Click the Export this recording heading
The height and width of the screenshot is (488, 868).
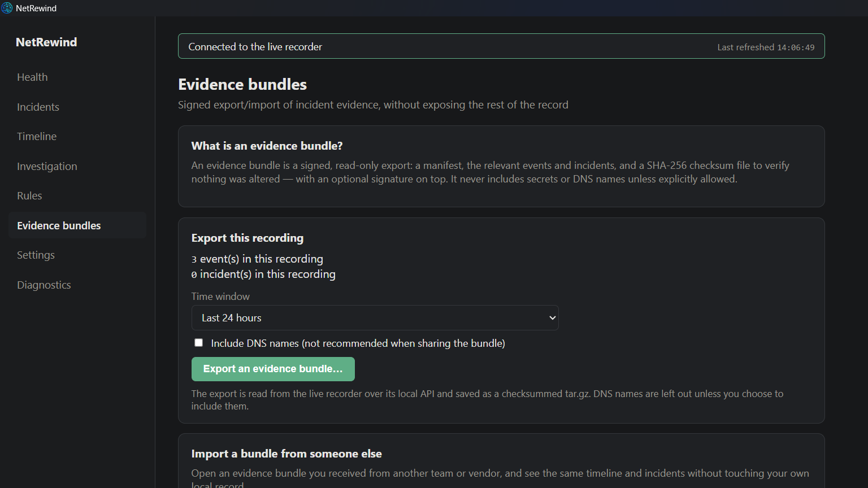[248, 238]
